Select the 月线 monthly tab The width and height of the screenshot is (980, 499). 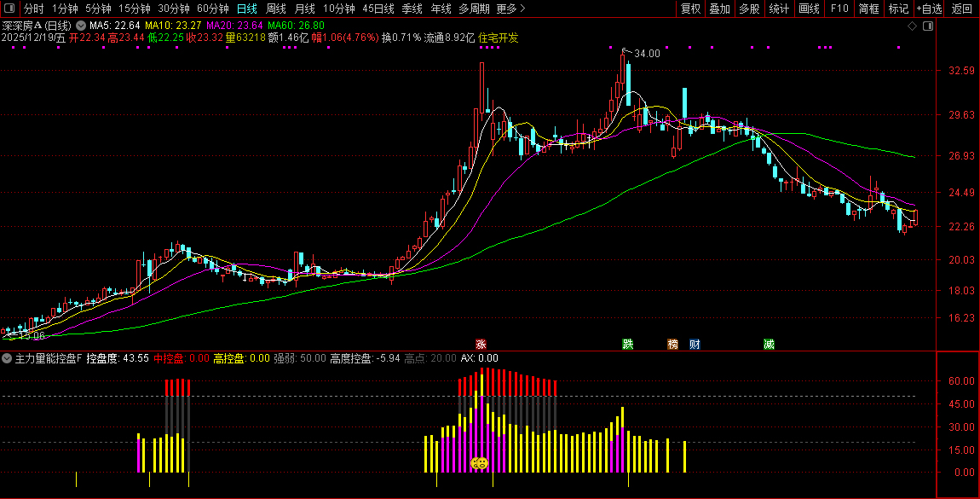(304, 9)
